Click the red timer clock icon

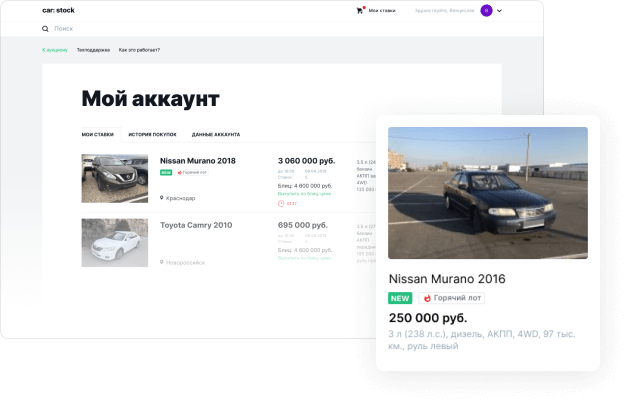(x=281, y=203)
